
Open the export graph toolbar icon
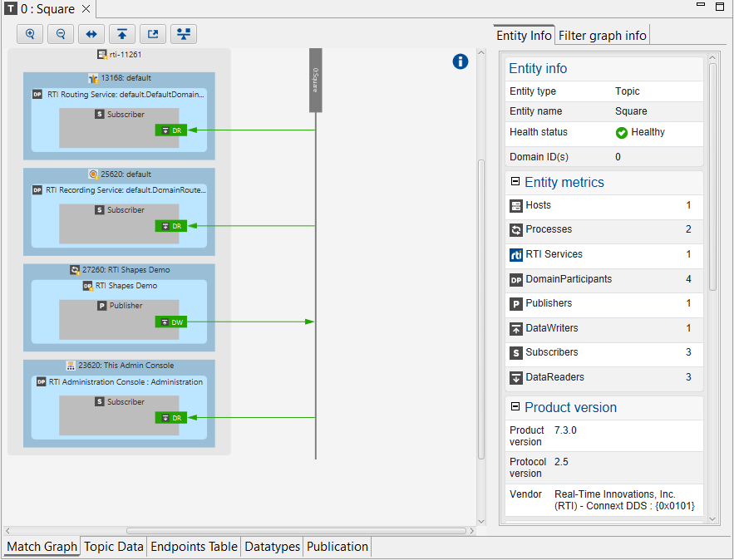pyautogui.click(x=152, y=33)
